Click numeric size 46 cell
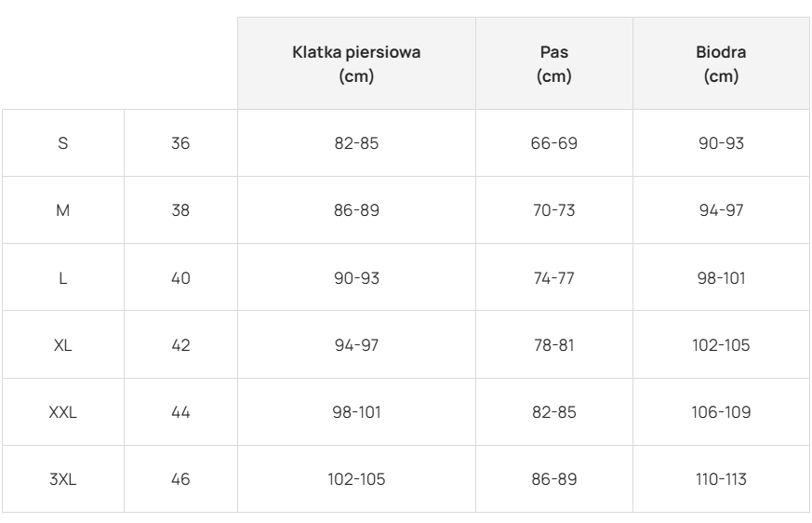The width and height of the screenshot is (812, 523). click(180, 479)
